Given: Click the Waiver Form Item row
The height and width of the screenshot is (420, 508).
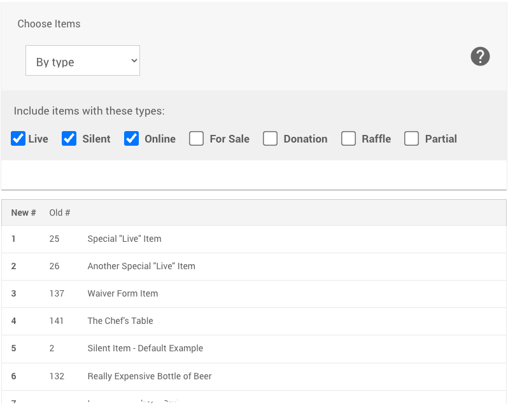Looking at the screenshot, I should (123, 294).
